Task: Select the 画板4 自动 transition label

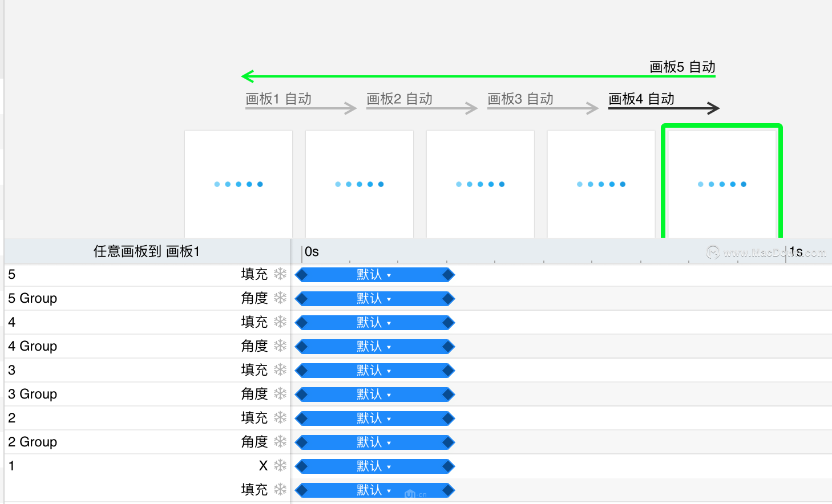Action: coord(641,99)
